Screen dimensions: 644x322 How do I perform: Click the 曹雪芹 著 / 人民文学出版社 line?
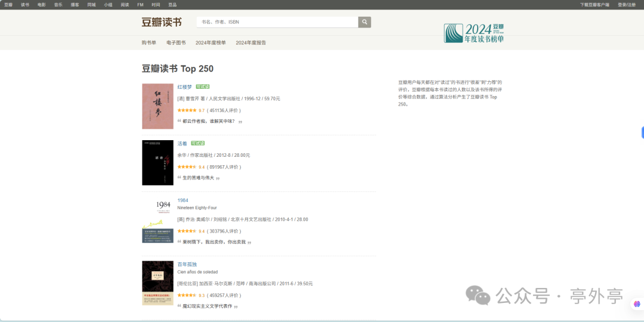pyautogui.click(x=229, y=98)
